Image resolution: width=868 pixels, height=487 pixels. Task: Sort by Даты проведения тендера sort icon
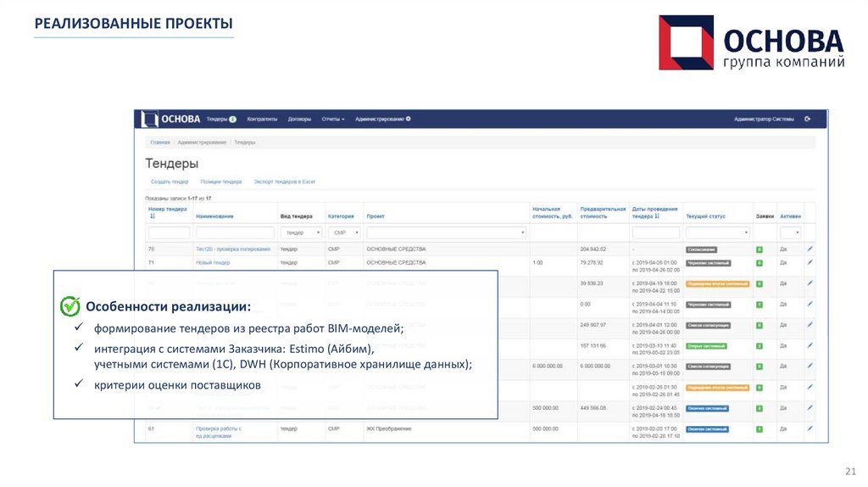[x=659, y=216]
